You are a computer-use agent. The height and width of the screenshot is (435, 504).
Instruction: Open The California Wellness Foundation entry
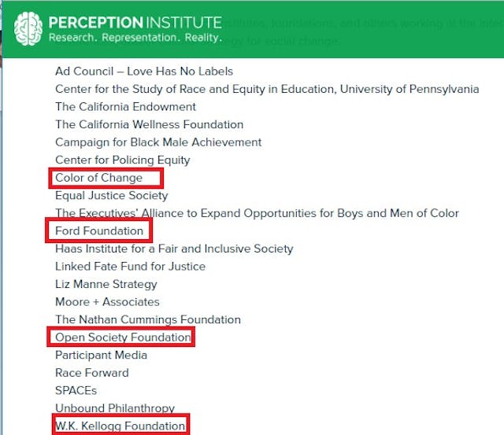tap(149, 124)
